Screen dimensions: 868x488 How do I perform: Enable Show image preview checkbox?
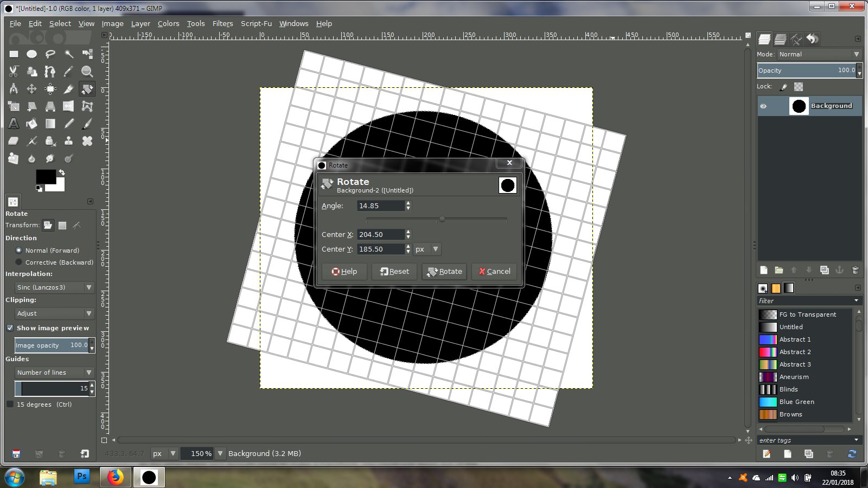click(x=10, y=328)
